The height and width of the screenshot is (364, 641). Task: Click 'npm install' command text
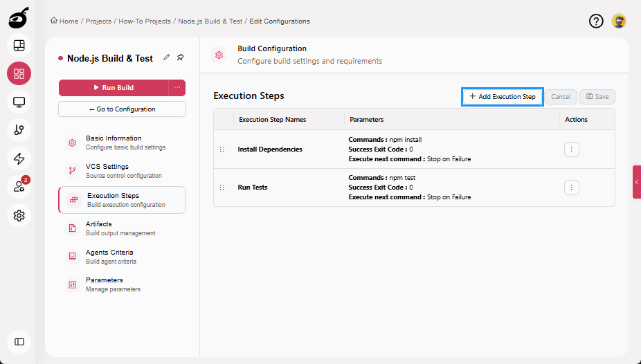(406, 139)
